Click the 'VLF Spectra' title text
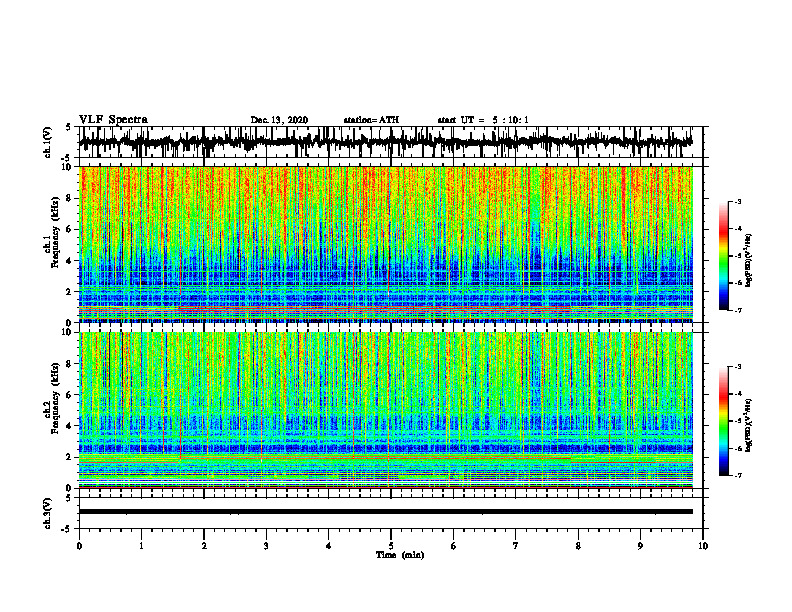 (113, 120)
